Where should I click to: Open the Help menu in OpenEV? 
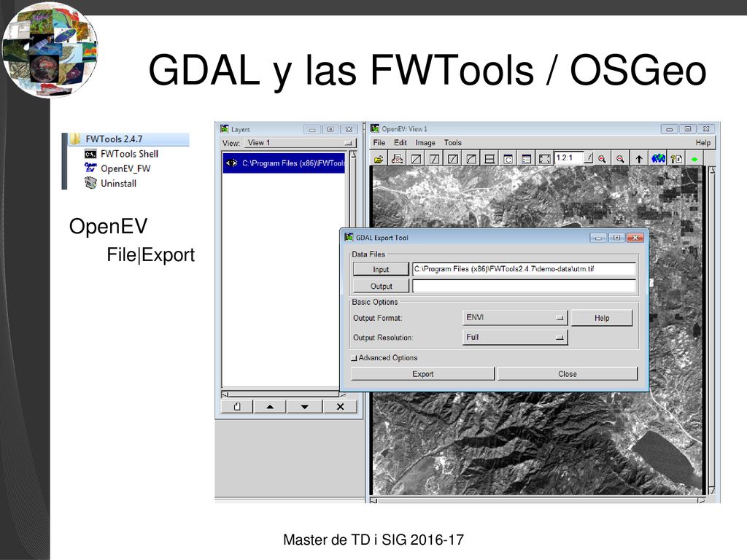coord(703,142)
